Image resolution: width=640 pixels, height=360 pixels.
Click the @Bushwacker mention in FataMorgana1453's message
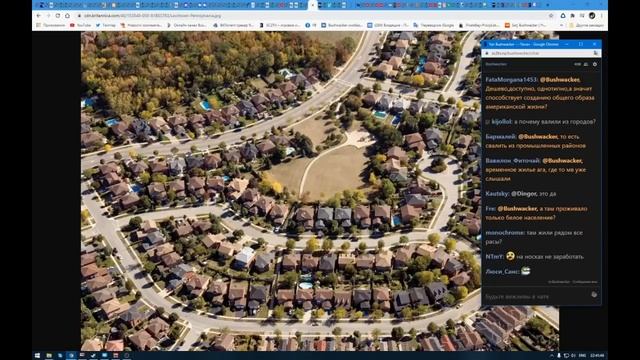coord(560,80)
